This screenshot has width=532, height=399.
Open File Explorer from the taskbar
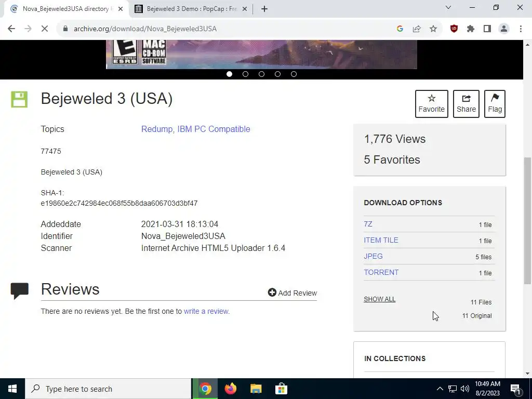pyautogui.click(x=256, y=389)
